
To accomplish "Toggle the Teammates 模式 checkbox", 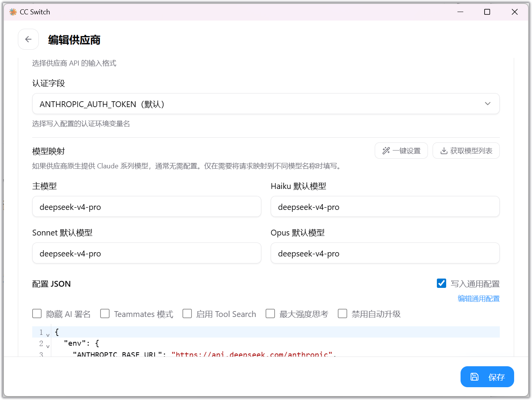I will coord(105,313).
